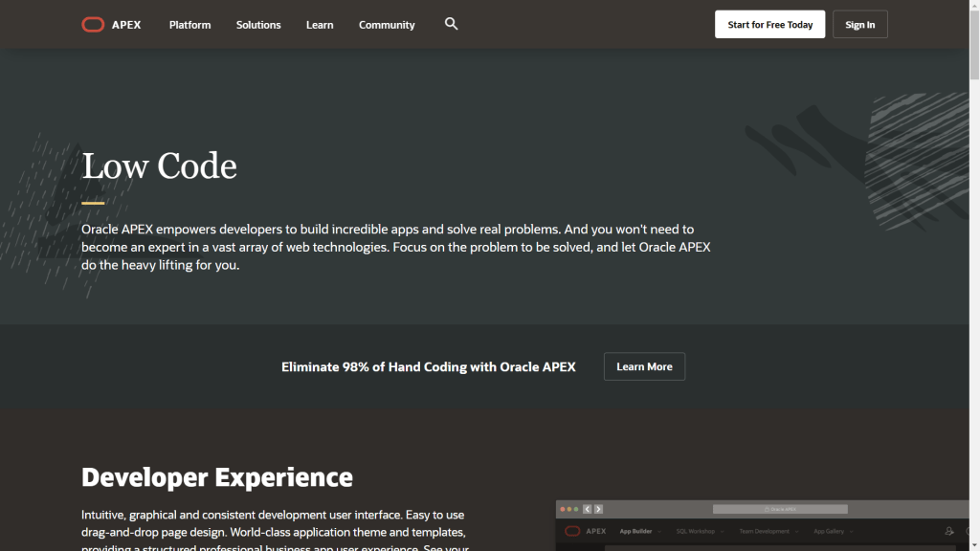Expand the App Gallery dropdown

(x=833, y=531)
